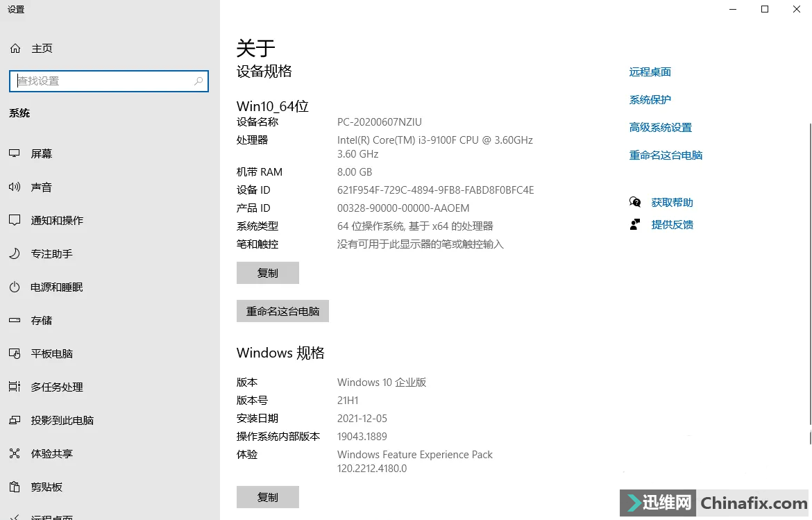Click the Win10_64位 heading
Image resolution: width=812 pixels, height=520 pixels.
(x=272, y=106)
